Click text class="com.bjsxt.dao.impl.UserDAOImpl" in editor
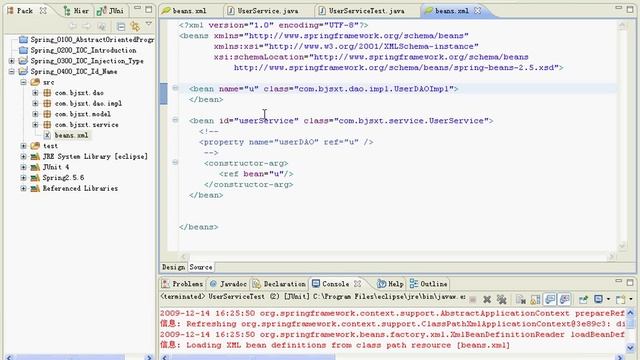The height and width of the screenshot is (360, 640). pos(360,89)
